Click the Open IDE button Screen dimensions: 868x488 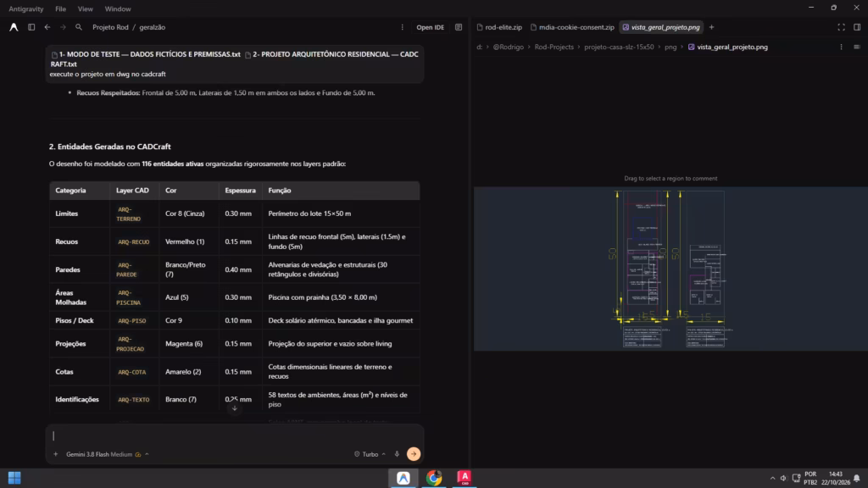430,27
